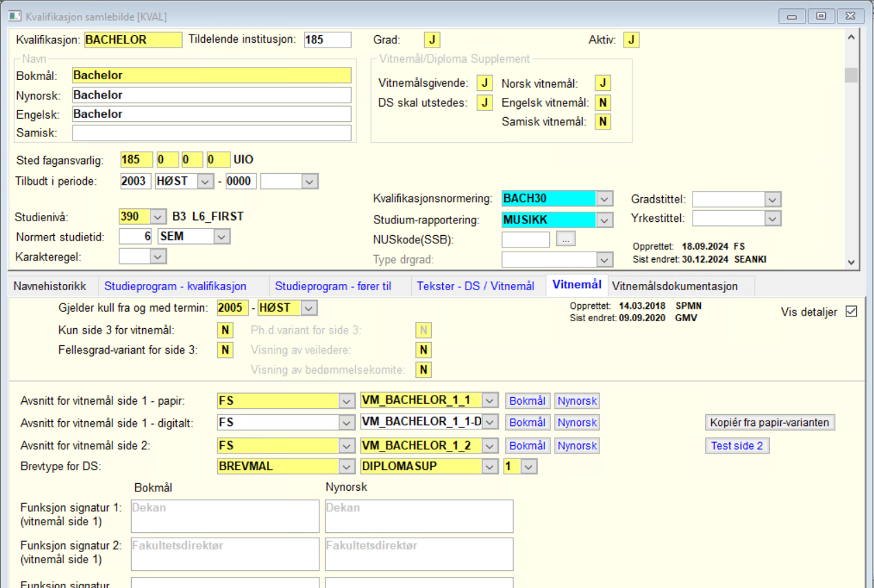
Task: Open the VM_BACHELOR_1_2 section dropdown
Action: point(490,446)
